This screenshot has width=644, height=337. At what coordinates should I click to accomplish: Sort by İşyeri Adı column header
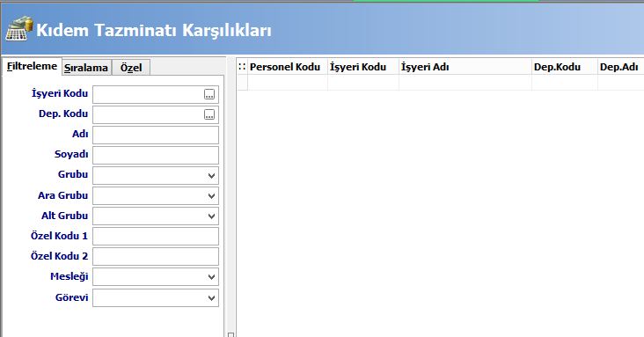pos(465,67)
